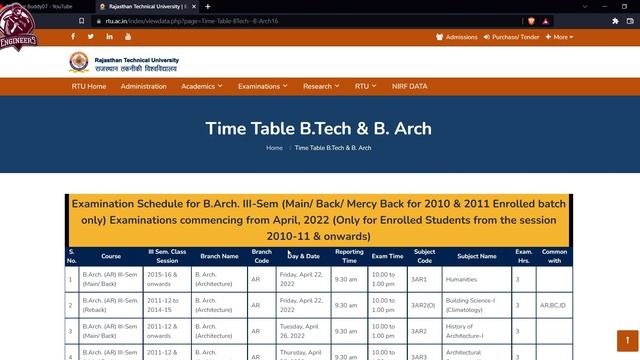This screenshot has width=640, height=360.
Task: Click the Admissions link
Action: click(457, 37)
